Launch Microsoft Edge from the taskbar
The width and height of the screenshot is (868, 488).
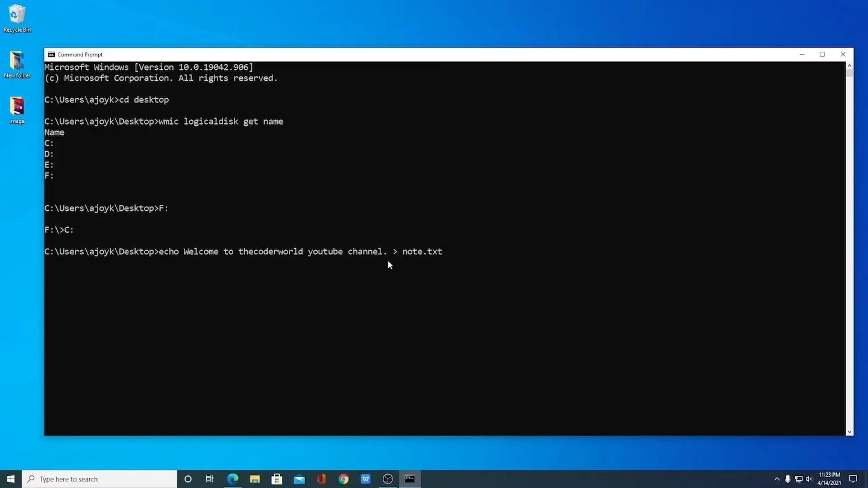pos(233,479)
